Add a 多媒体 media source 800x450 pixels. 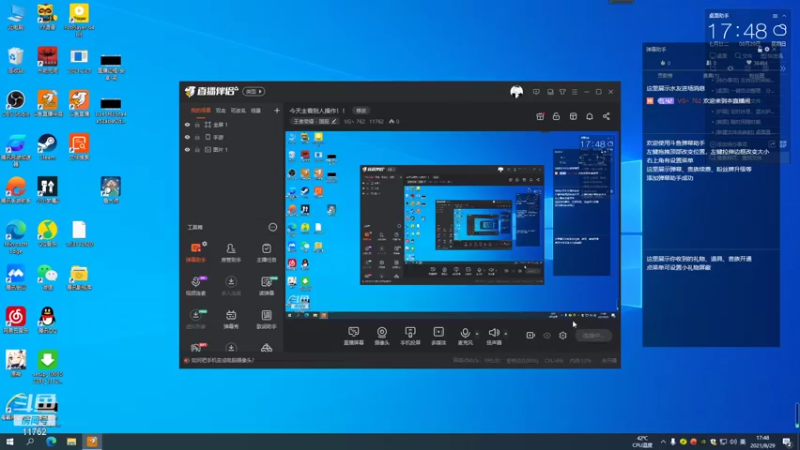439,336
